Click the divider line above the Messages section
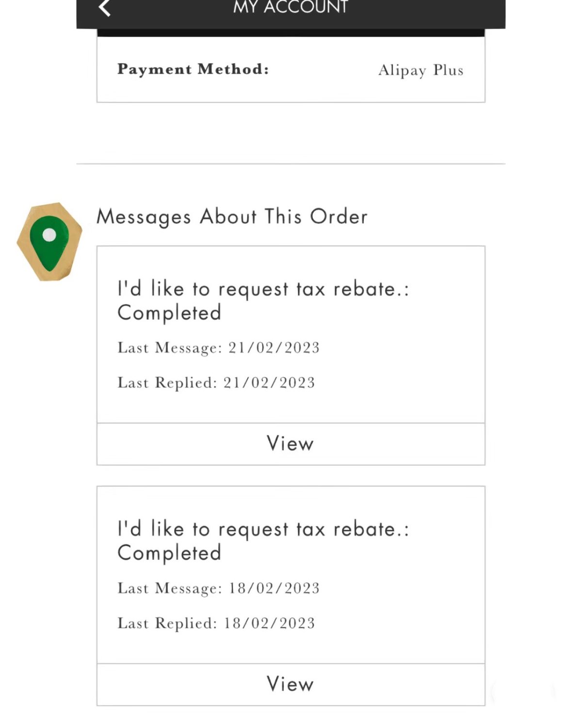 (291, 164)
